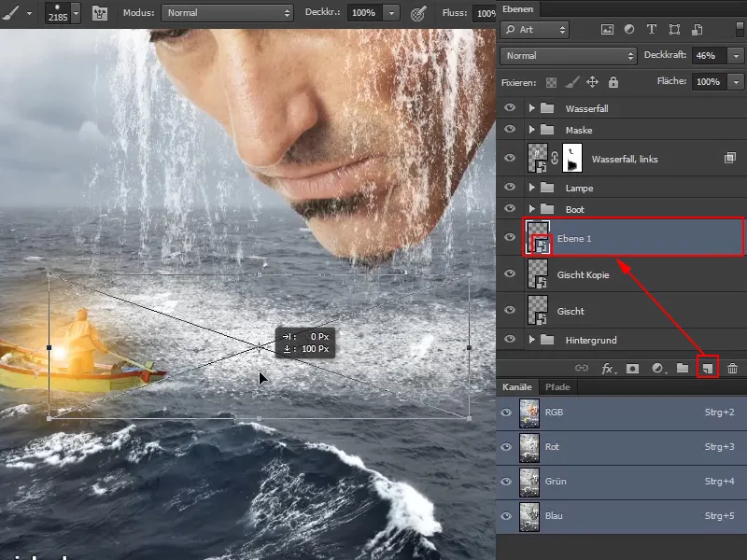Open the Deckkraft slider arrow
Image resolution: width=747 pixels, height=560 pixels.
(736, 56)
